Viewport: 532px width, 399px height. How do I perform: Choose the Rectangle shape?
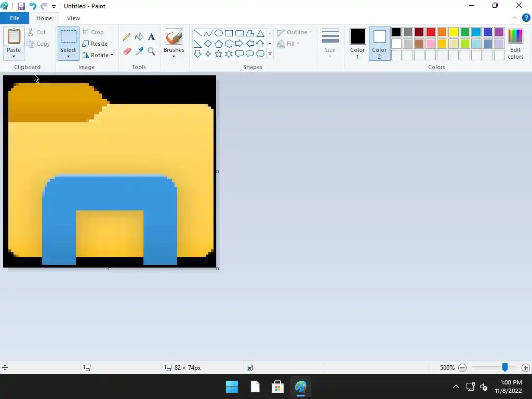click(229, 33)
